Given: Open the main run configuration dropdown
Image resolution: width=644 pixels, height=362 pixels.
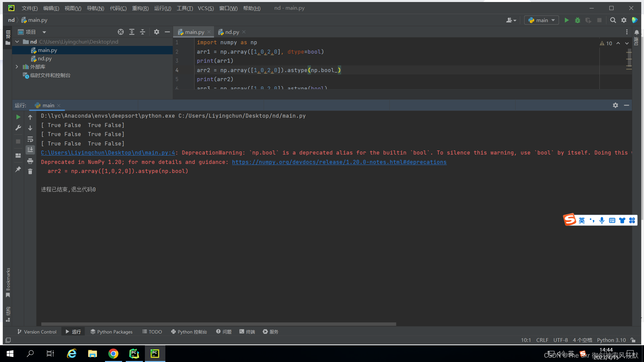Looking at the screenshot, I should pyautogui.click(x=541, y=20).
